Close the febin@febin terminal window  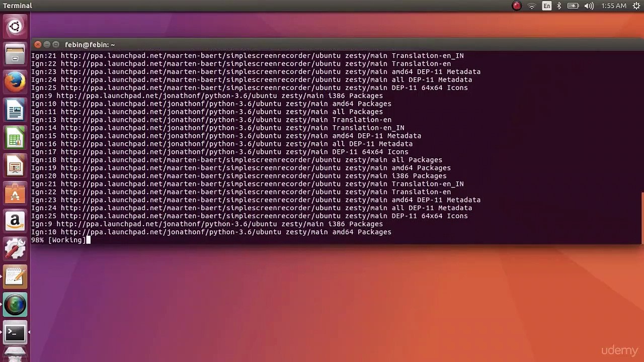coord(38,45)
